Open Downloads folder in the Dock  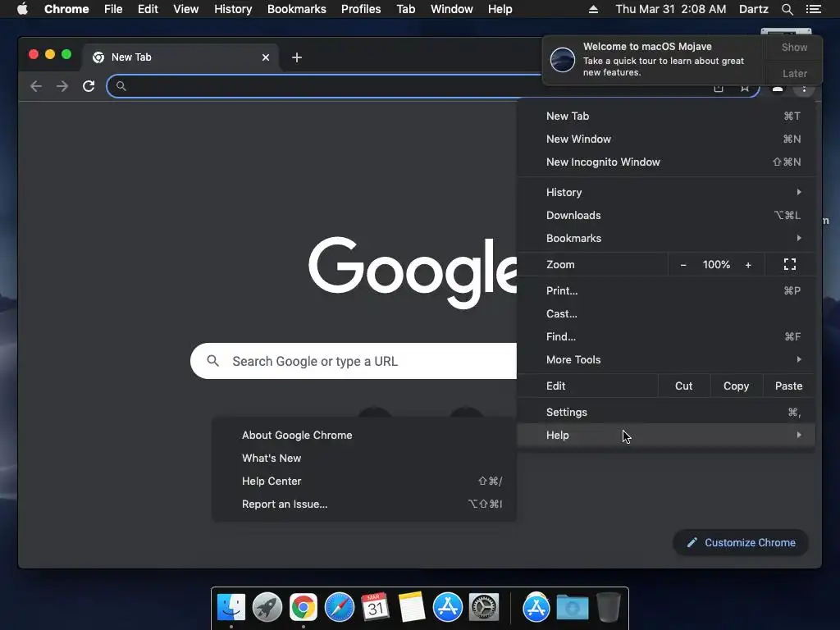coord(572,608)
